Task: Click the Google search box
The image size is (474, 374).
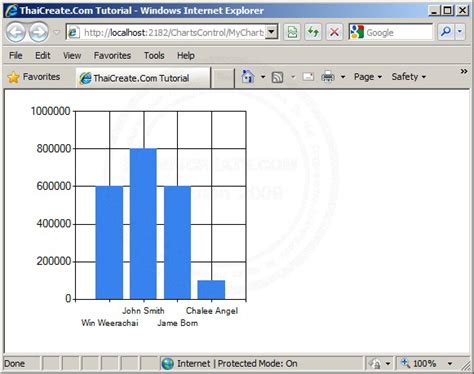Action: coord(398,32)
